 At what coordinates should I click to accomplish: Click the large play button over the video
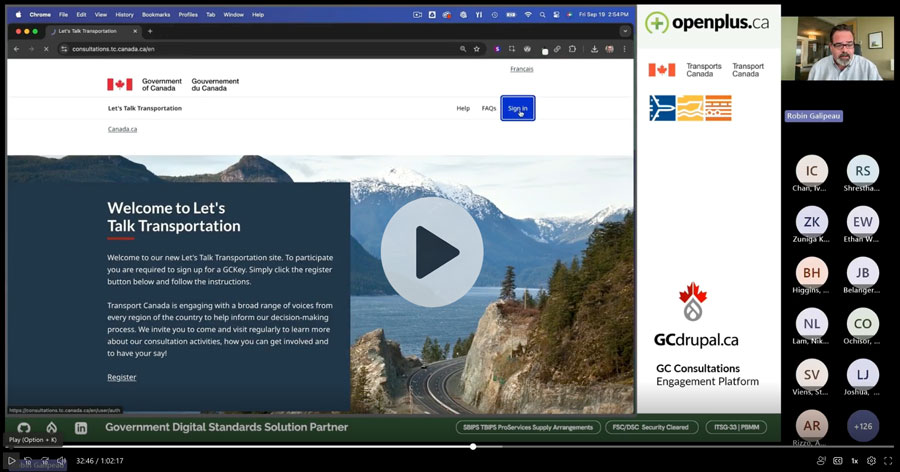(431, 252)
